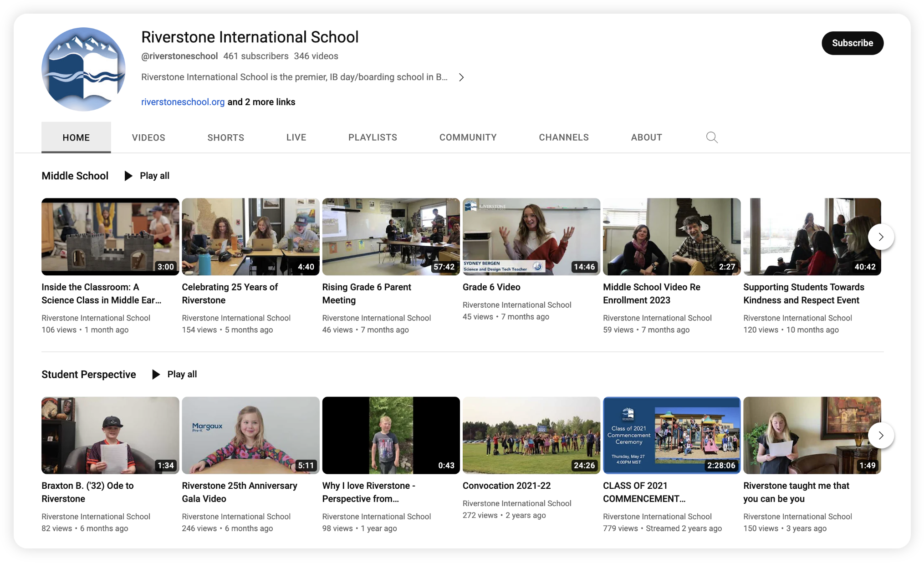
Task: Click the title 'Why I love Riverstone - Perspective from...'
Action: [x=369, y=492]
